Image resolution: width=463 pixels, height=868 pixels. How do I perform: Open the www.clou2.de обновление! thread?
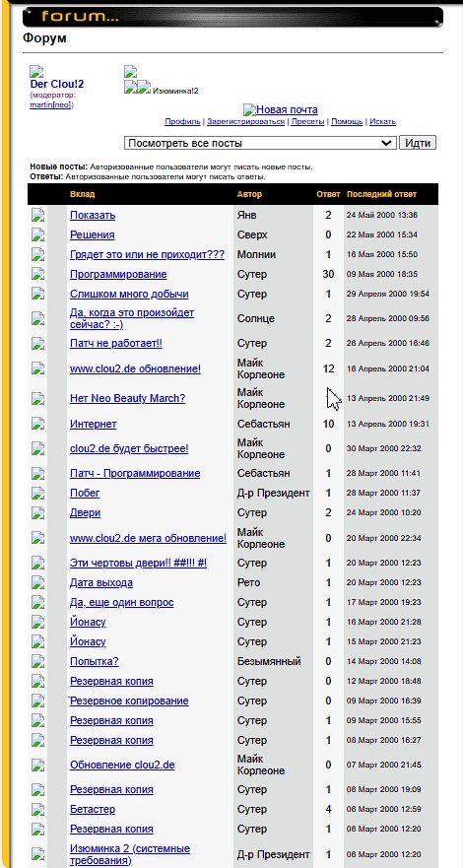coord(136,368)
